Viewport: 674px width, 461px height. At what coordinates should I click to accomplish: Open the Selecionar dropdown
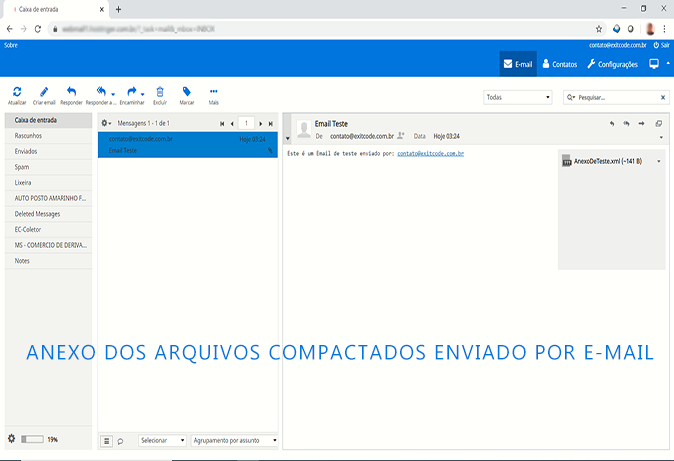click(162, 440)
